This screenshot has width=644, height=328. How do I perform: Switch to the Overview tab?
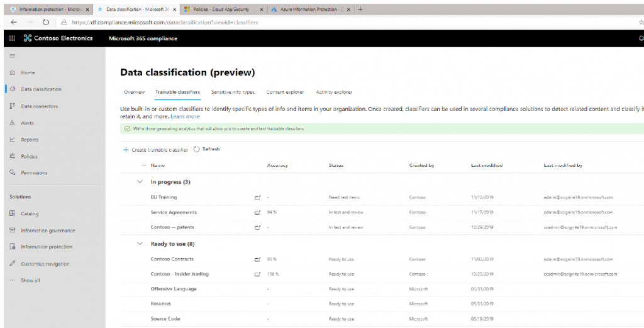point(135,92)
